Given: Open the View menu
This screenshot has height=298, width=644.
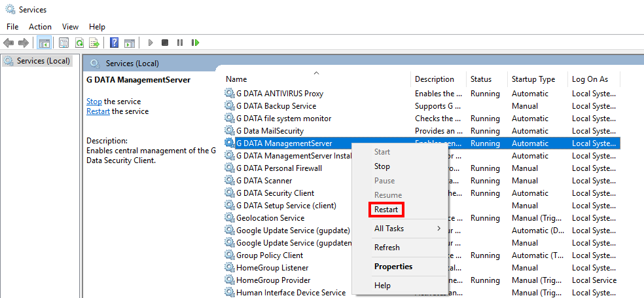Looking at the screenshot, I should pyautogui.click(x=70, y=27).
